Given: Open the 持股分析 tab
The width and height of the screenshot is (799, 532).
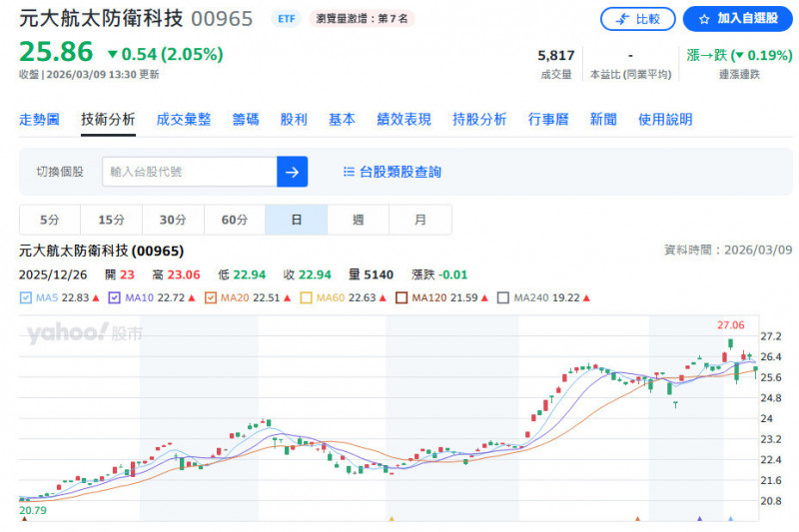Looking at the screenshot, I should [479, 120].
